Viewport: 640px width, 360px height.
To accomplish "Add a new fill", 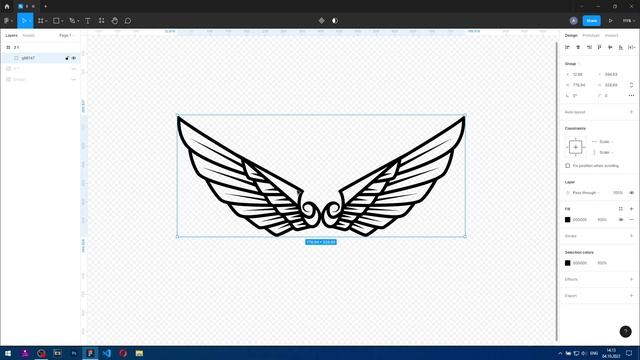I will (x=631, y=209).
